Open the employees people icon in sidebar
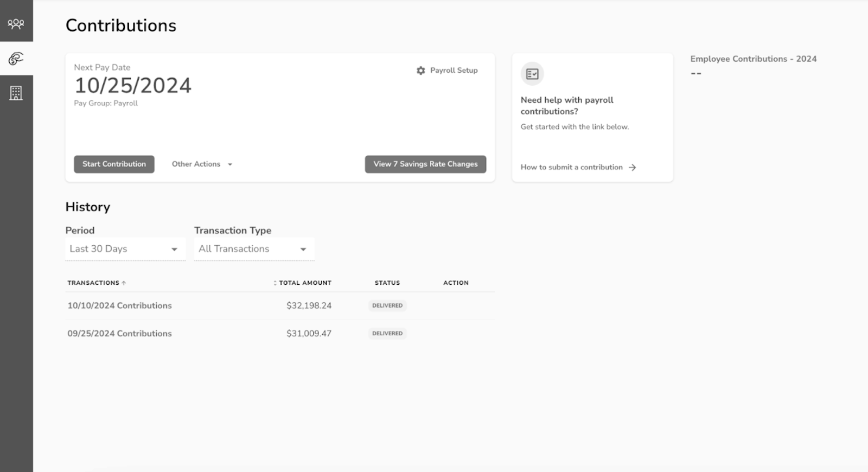 click(x=16, y=23)
